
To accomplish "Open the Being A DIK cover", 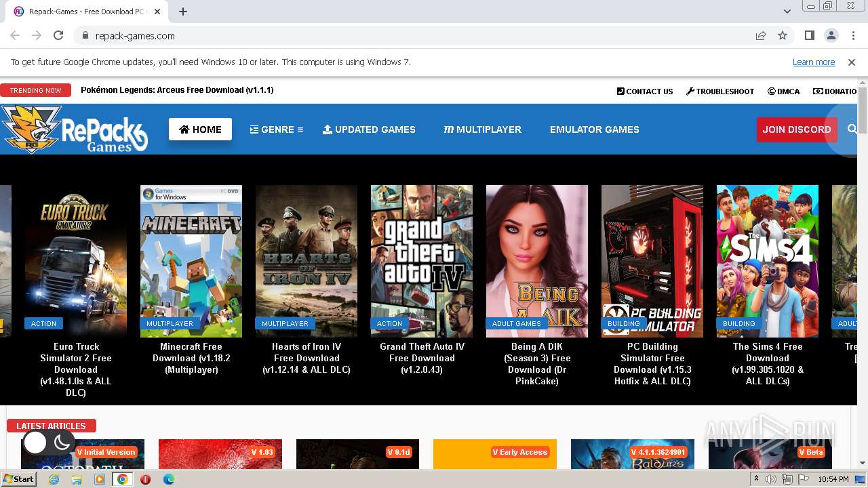I will 537,261.
